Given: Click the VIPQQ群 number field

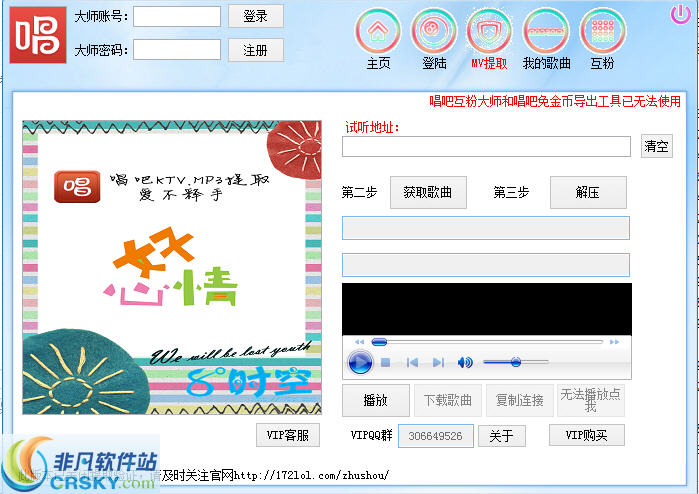Looking at the screenshot, I should point(436,436).
